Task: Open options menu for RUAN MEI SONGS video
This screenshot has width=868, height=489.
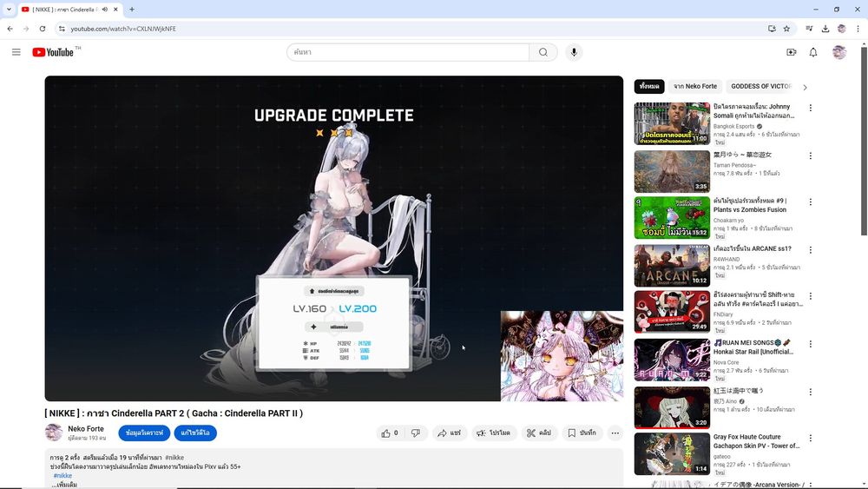Action: point(811,344)
